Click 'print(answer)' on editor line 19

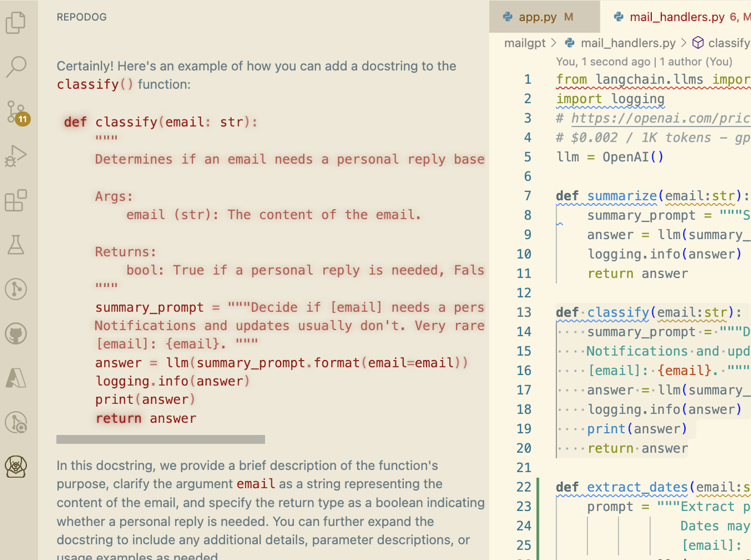coord(637,429)
